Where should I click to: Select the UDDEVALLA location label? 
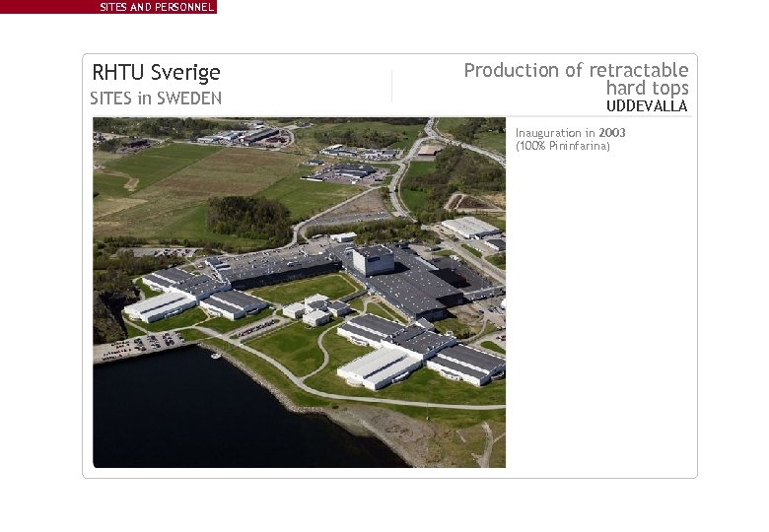tap(647, 105)
